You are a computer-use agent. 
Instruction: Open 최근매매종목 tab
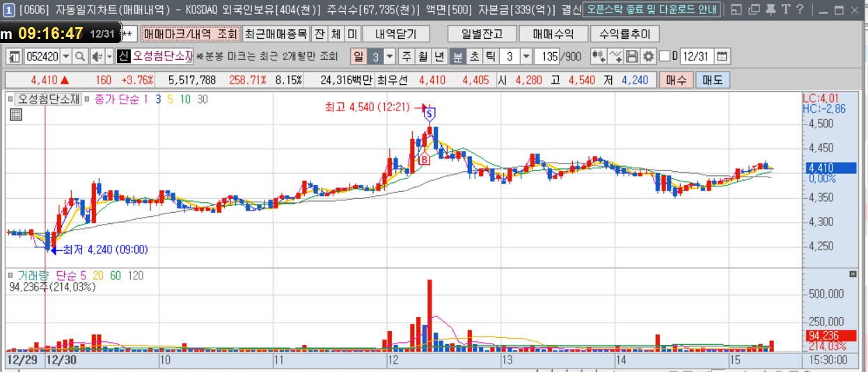[276, 34]
